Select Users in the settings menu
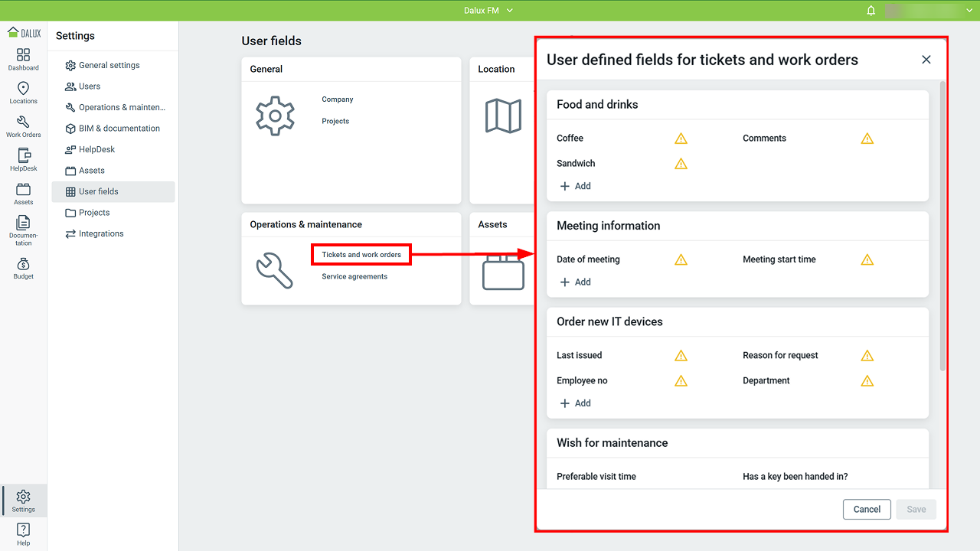 click(x=89, y=86)
